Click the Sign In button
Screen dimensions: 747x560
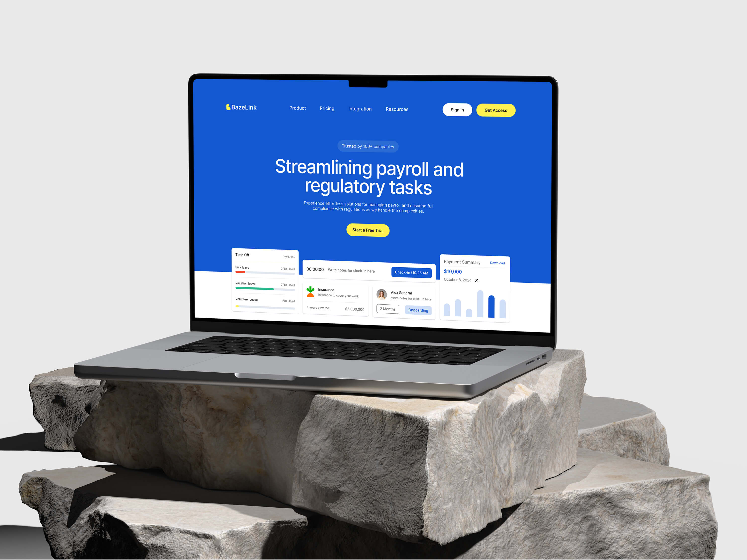pyautogui.click(x=458, y=110)
